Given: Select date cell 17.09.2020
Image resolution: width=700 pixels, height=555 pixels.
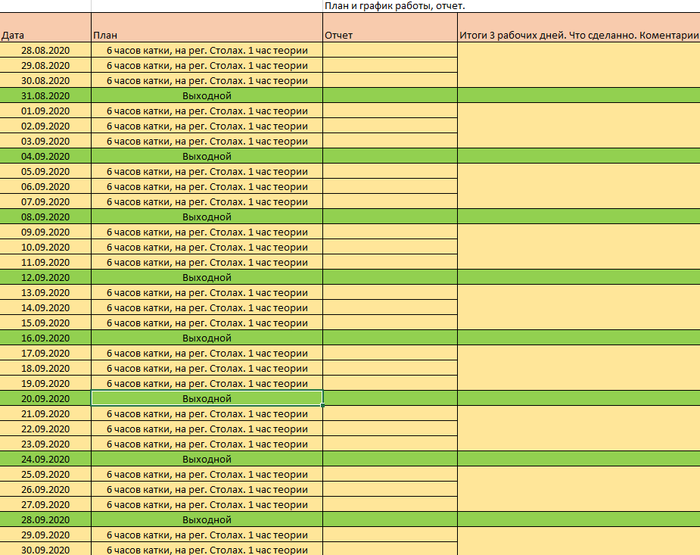Looking at the screenshot, I should tap(46, 354).
